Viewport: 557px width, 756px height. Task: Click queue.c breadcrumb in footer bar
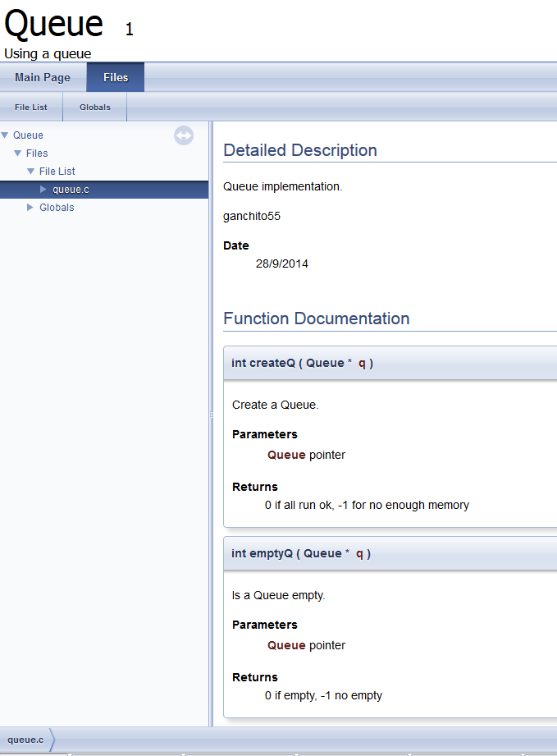[x=25, y=740]
